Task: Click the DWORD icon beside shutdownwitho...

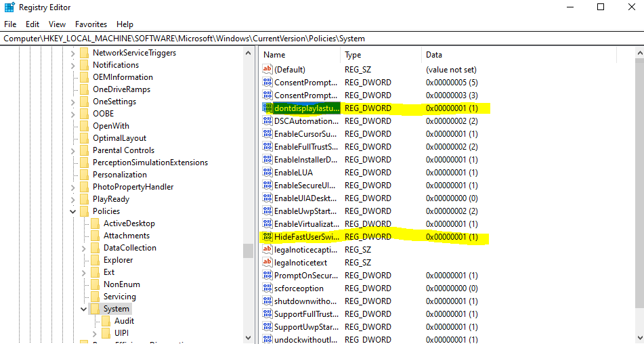Action: point(267,301)
